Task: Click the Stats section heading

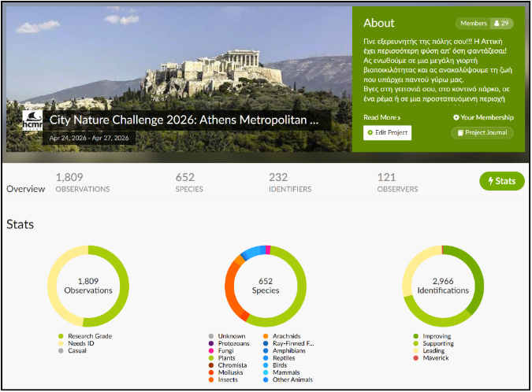Action: click(20, 224)
